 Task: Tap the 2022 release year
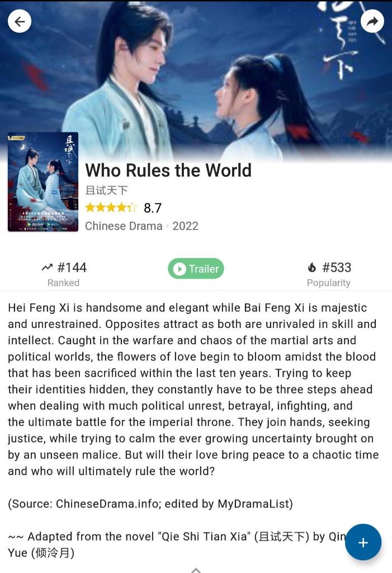(x=185, y=226)
